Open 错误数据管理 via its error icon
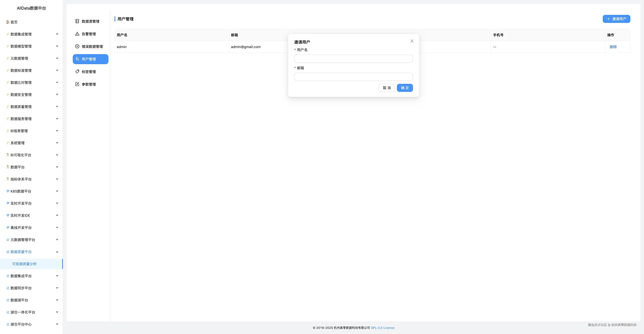The height and width of the screenshot is (334, 644). click(x=77, y=46)
